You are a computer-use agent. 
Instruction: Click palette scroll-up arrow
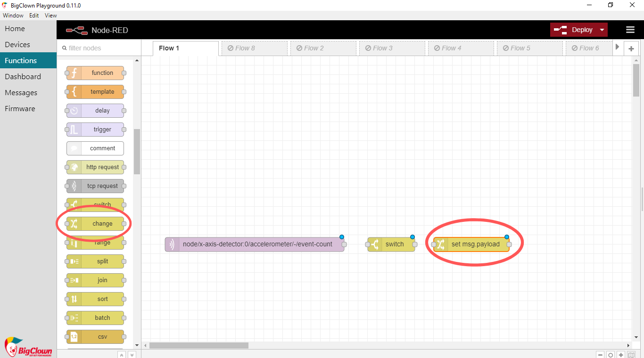[x=137, y=61]
